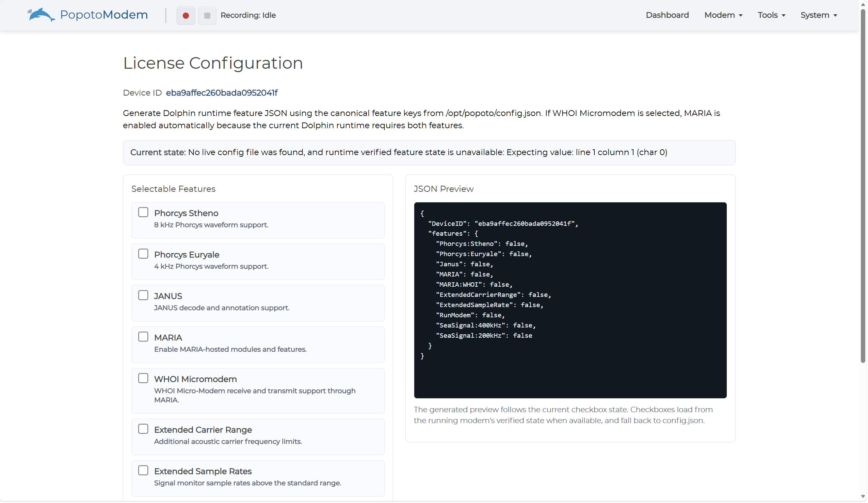Click the "DeviceID" line in JSON preview
Viewport: 868px width, 503px height.
(x=503, y=224)
